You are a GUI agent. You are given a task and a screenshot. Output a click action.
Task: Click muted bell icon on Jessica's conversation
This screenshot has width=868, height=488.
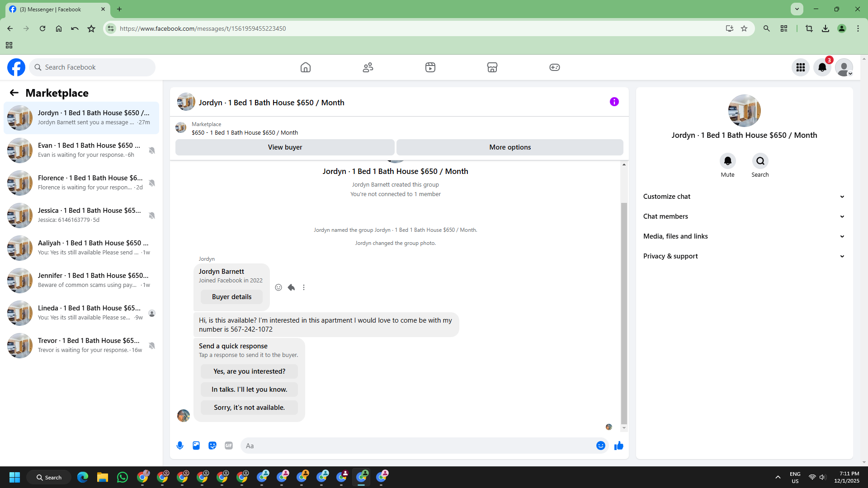click(x=152, y=216)
